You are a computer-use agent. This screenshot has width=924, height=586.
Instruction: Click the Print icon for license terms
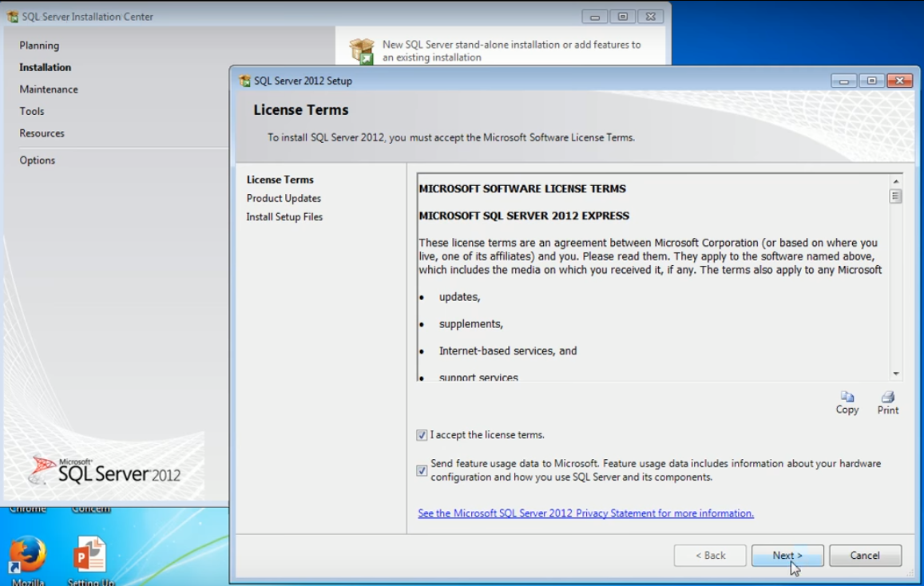[887, 396]
